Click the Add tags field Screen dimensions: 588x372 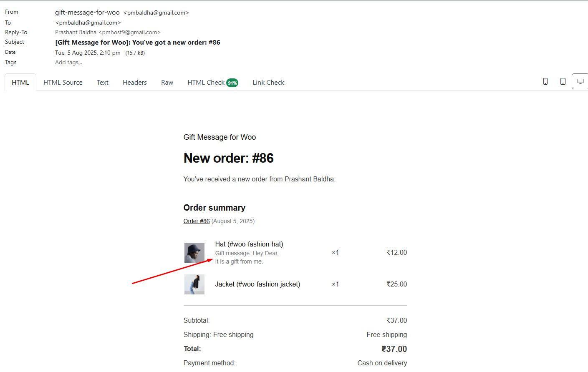(68, 63)
